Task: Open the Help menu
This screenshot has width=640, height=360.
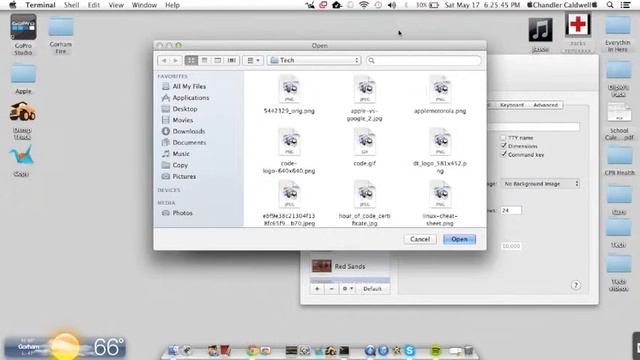Action: point(172,5)
